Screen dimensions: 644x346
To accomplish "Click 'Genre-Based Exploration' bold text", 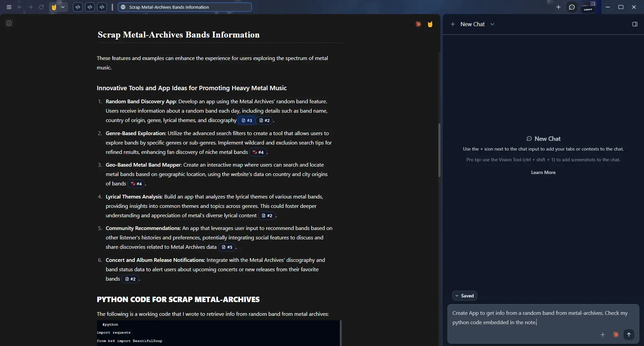I will click(136, 133).
